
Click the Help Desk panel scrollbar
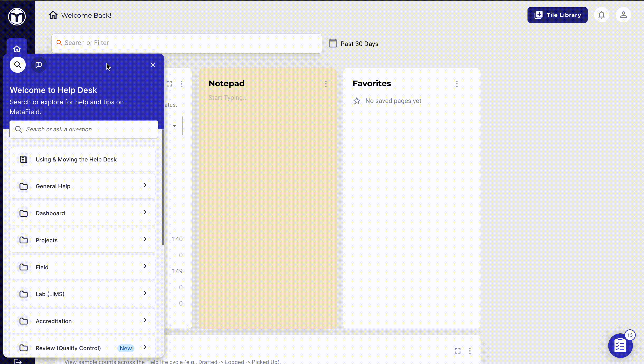[x=163, y=188]
